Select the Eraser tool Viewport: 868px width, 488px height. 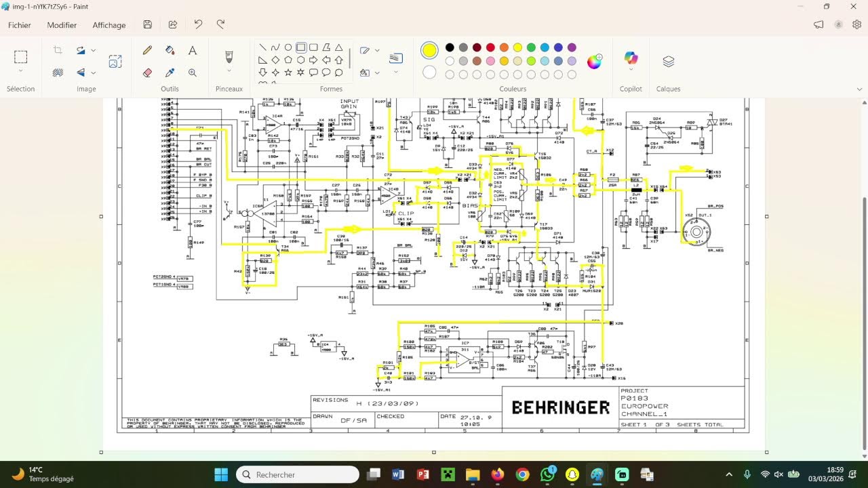(147, 73)
